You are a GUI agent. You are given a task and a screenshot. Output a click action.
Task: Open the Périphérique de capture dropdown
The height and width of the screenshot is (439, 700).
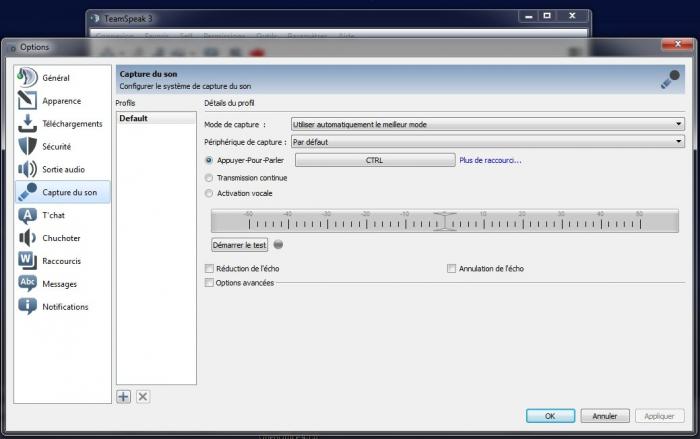point(488,142)
